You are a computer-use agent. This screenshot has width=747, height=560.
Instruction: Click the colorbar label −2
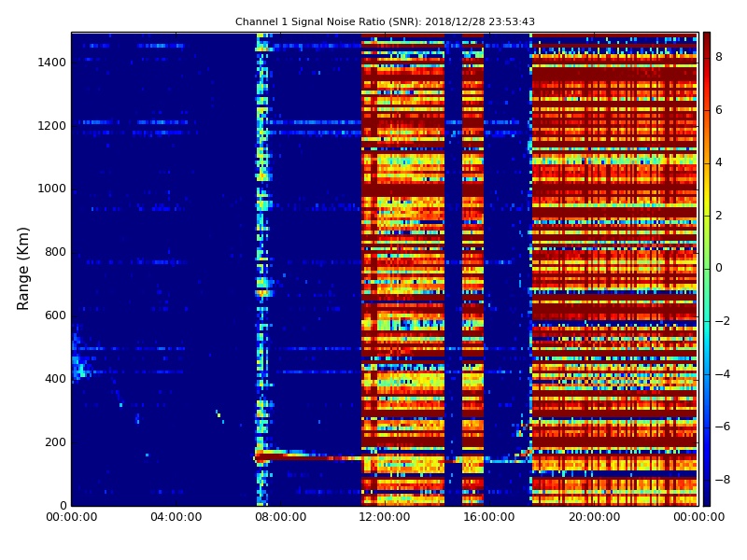pos(722,321)
